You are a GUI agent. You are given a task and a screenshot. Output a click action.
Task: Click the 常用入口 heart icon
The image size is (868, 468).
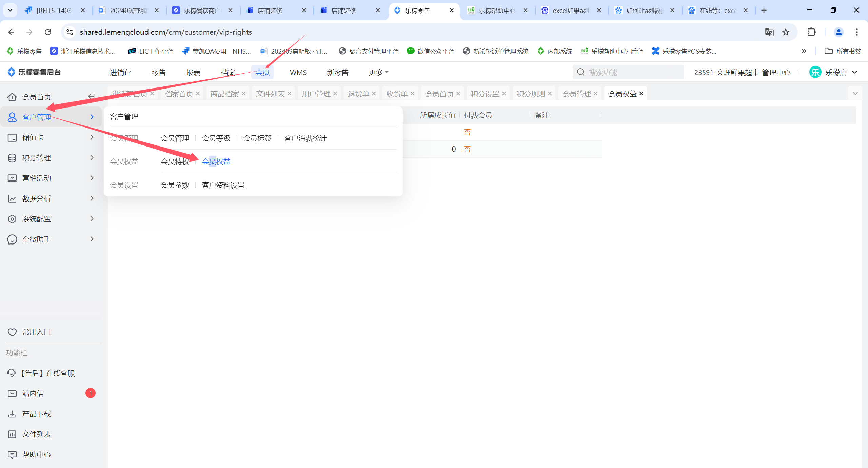tap(12, 332)
